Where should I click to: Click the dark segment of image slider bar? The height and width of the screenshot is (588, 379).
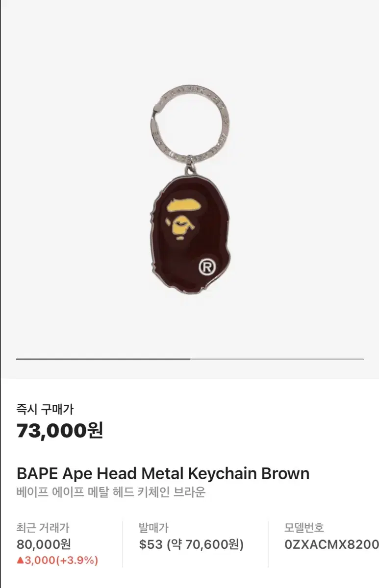(x=103, y=359)
